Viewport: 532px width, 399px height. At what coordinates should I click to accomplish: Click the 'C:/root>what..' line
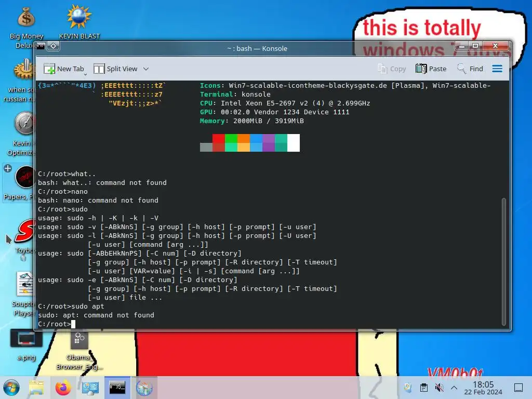click(67, 174)
